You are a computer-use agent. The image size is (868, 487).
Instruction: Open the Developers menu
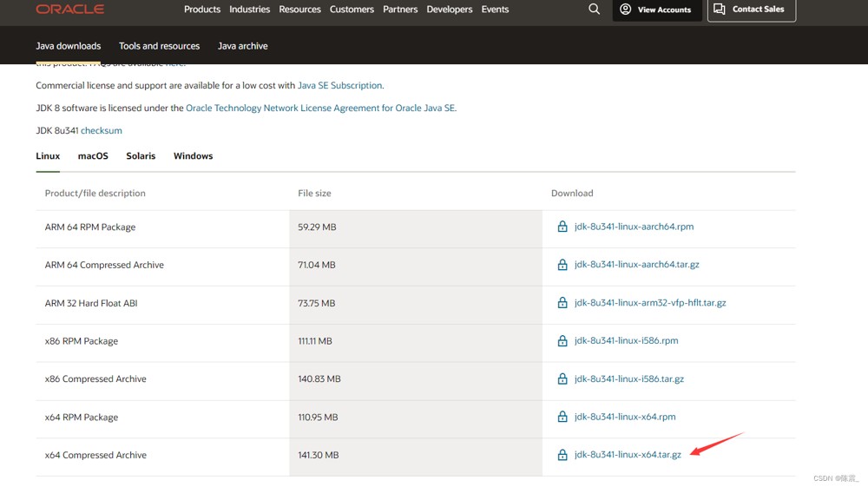(450, 10)
